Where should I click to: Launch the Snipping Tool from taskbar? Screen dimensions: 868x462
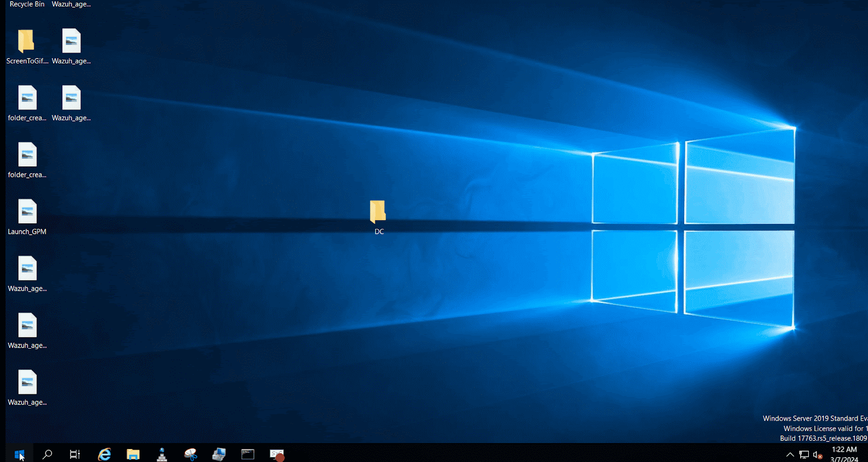190,454
